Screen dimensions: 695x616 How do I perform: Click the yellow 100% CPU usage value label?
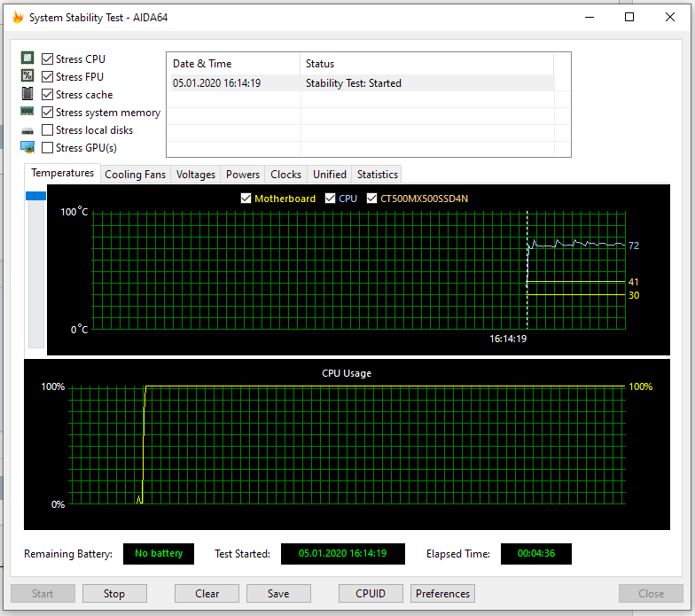point(640,386)
